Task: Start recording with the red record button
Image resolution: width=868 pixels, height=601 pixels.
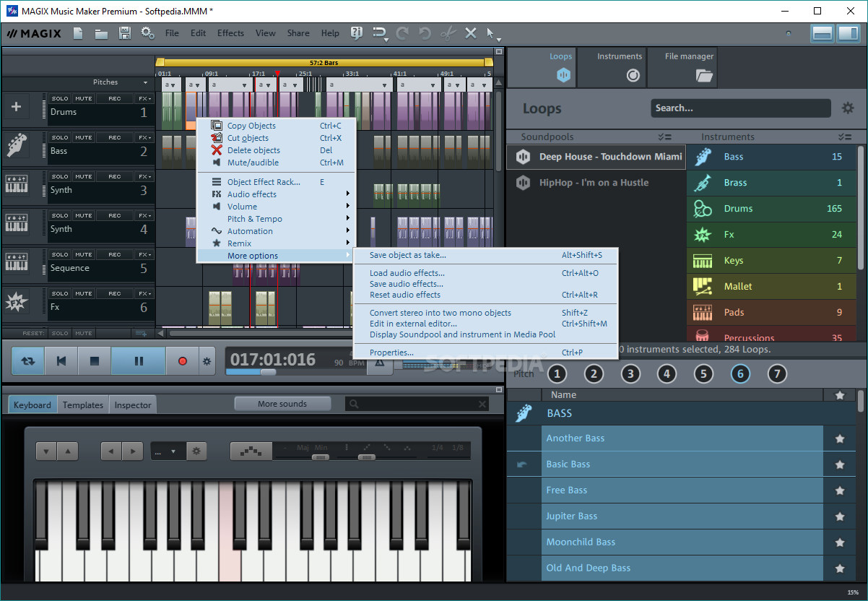Action: tap(183, 360)
